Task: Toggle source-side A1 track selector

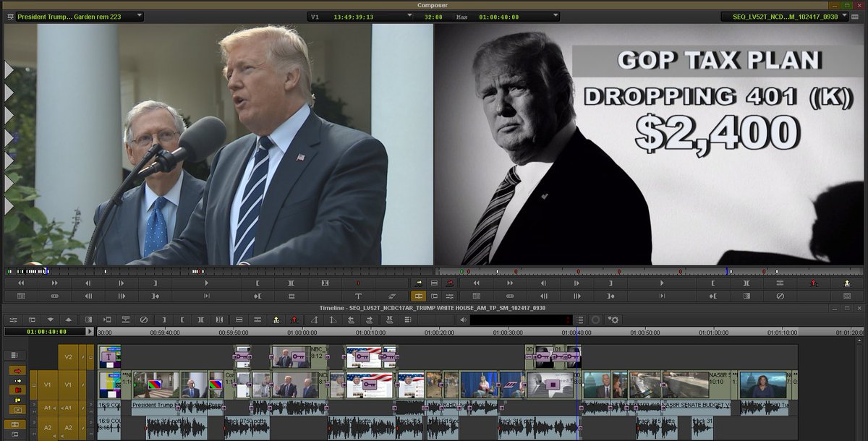Action: pos(48,408)
